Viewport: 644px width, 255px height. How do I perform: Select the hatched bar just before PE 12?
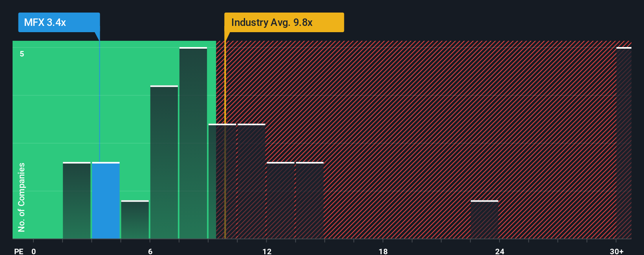251,181
